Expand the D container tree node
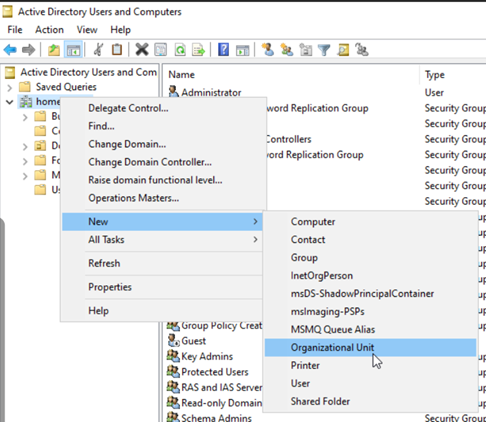Viewport: 486px width, 422px height. [25, 146]
